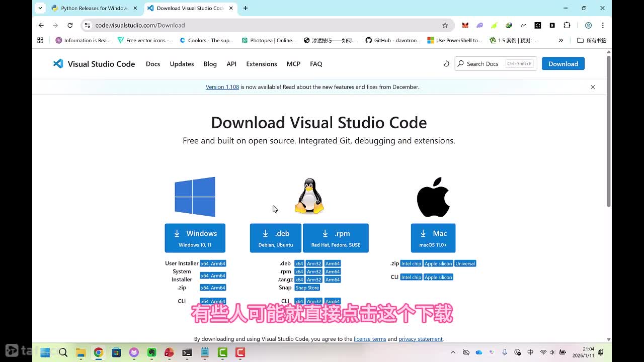The image size is (644, 362).
Task: Click the Linux penguin mascot image
Action: (x=308, y=196)
